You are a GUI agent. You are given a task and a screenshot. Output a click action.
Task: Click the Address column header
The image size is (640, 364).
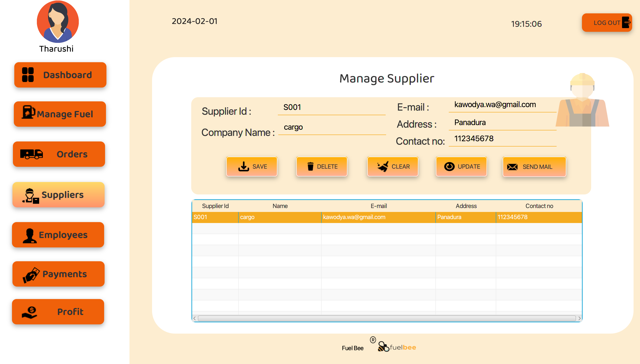pyautogui.click(x=466, y=206)
